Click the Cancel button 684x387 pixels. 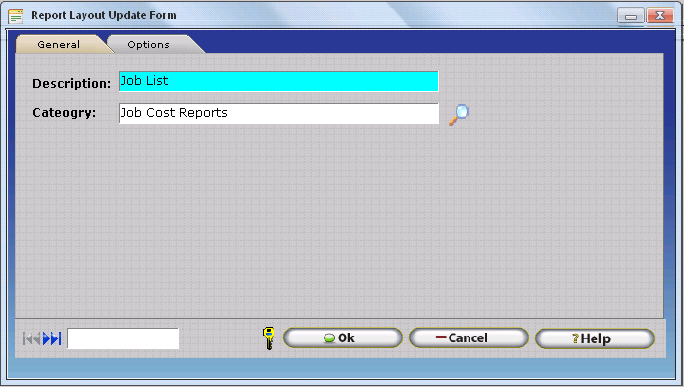[x=469, y=338]
